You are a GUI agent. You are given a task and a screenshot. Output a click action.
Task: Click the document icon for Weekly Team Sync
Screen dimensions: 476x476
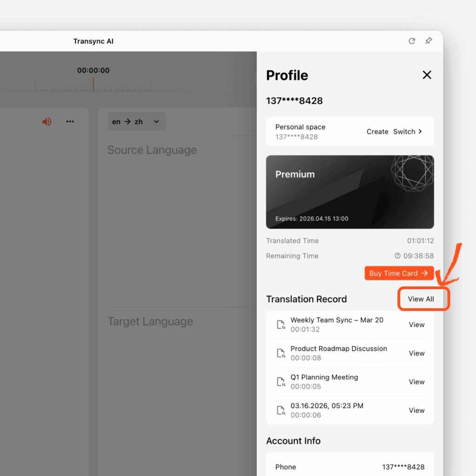(x=281, y=324)
